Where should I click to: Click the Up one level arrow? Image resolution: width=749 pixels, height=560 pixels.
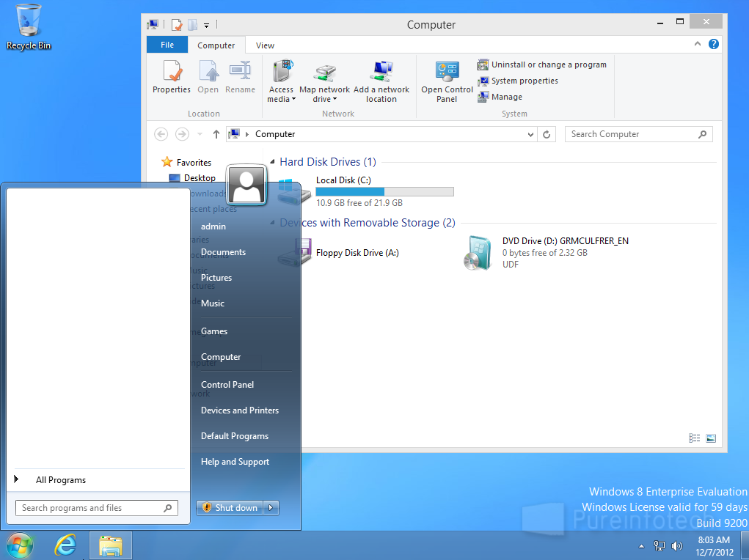pos(216,134)
